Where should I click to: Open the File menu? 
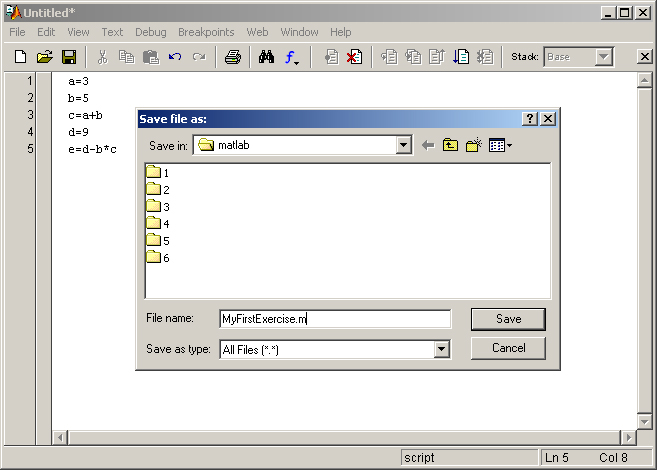17,32
